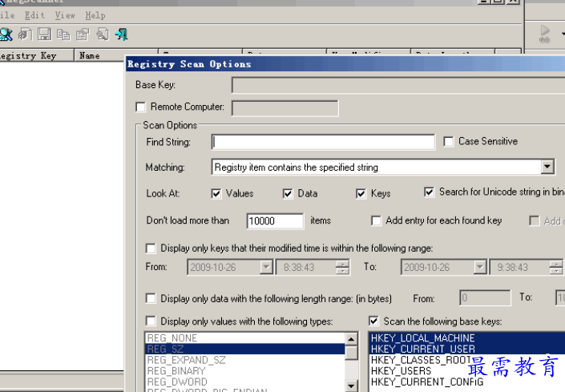Sort by the Registry Key column header
Viewport: 565px width, 392px height.
pyautogui.click(x=36, y=55)
